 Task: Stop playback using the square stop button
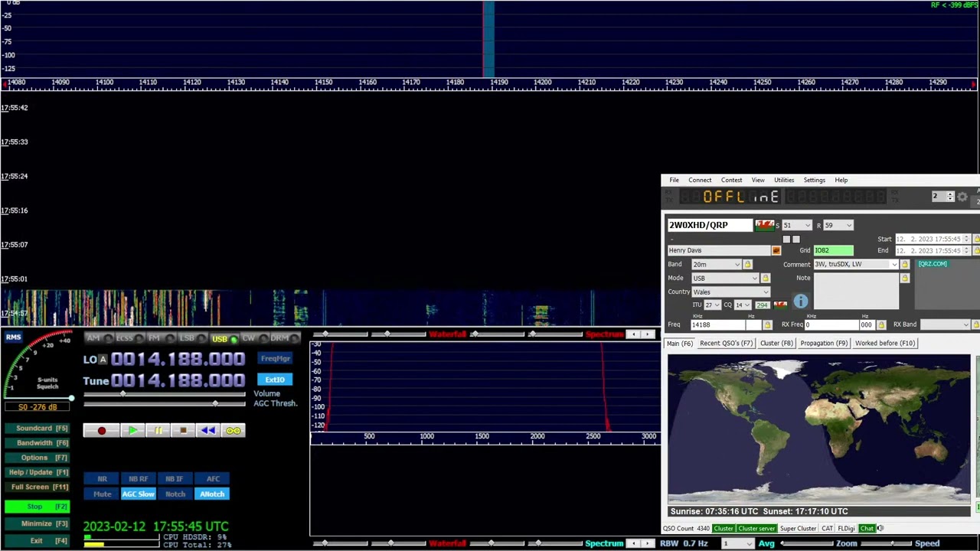pos(183,431)
